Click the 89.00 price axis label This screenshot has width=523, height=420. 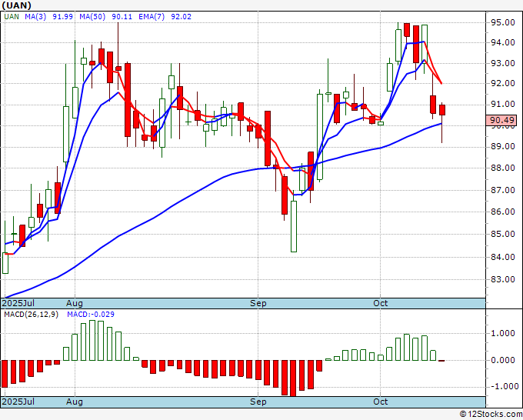(x=503, y=146)
